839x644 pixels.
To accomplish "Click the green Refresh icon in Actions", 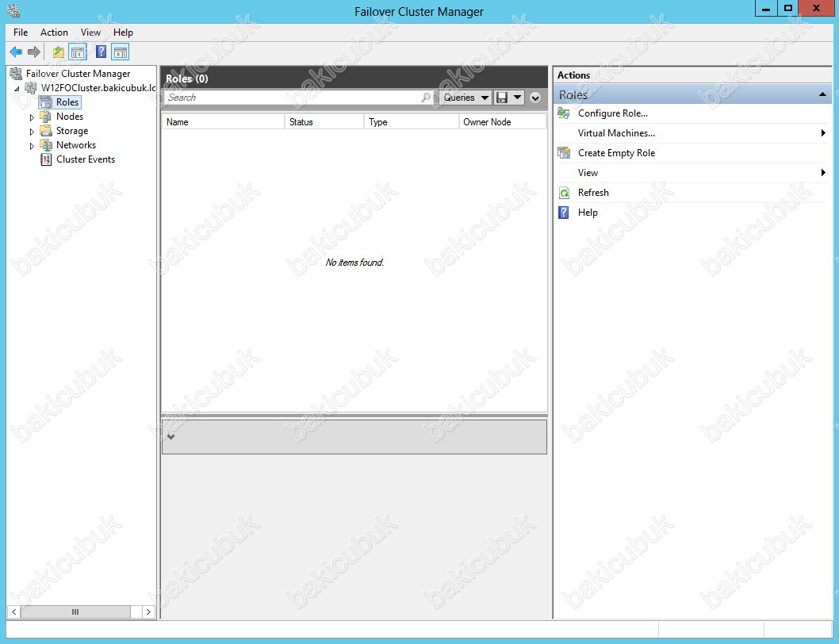I will pos(564,193).
